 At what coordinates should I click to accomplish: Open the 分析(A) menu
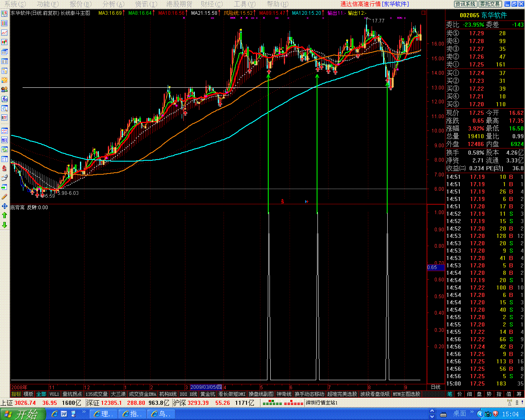(114, 4)
